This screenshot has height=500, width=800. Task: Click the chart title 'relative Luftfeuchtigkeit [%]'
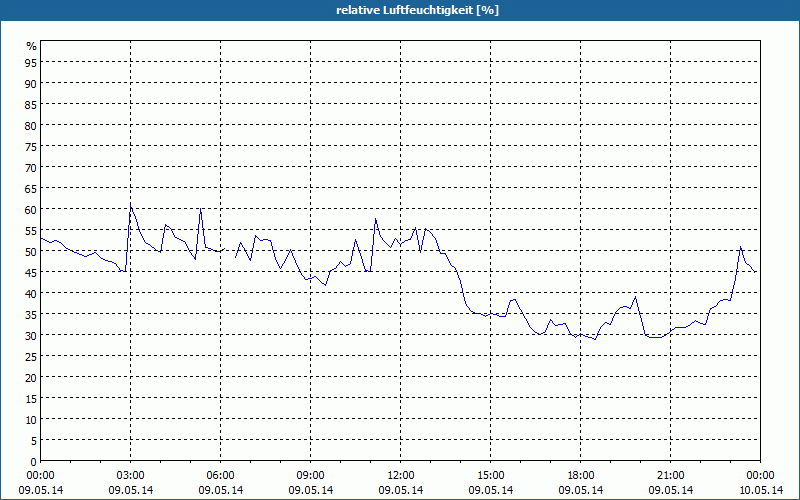point(417,10)
